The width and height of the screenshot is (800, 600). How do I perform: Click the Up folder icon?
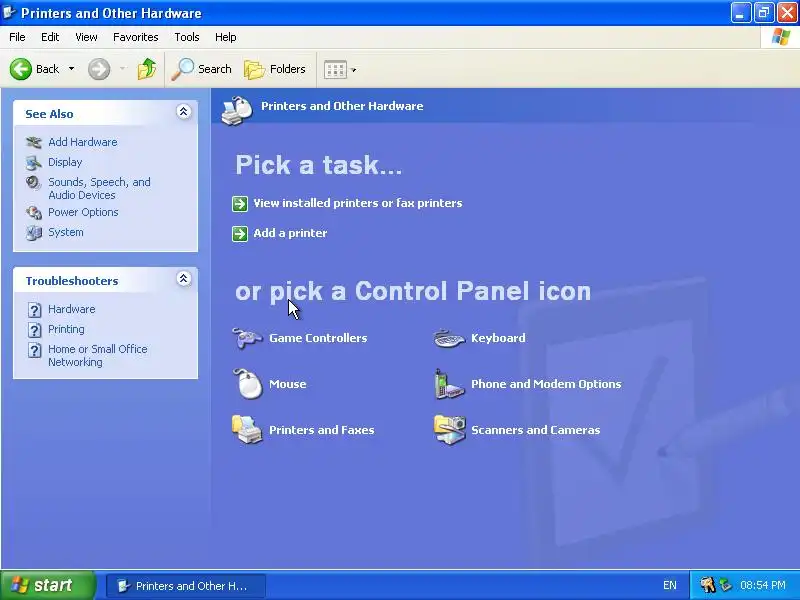tap(147, 69)
